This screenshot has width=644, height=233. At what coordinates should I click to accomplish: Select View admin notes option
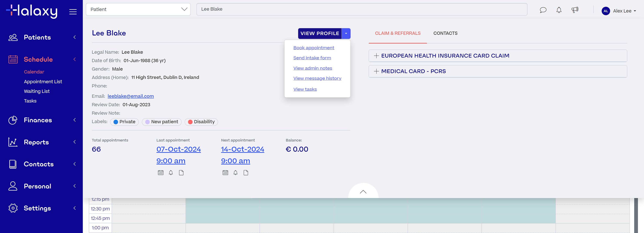pos(313,68)
